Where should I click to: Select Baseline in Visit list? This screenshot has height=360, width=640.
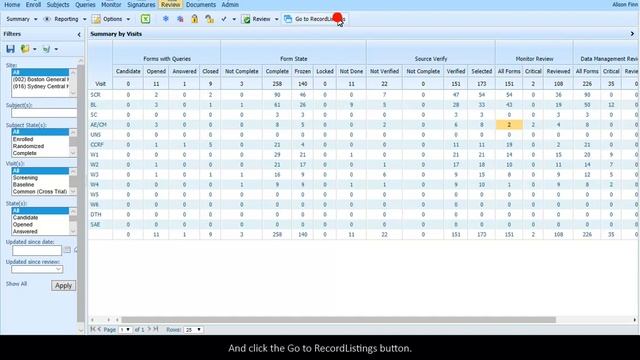click(x=40, y=184)
